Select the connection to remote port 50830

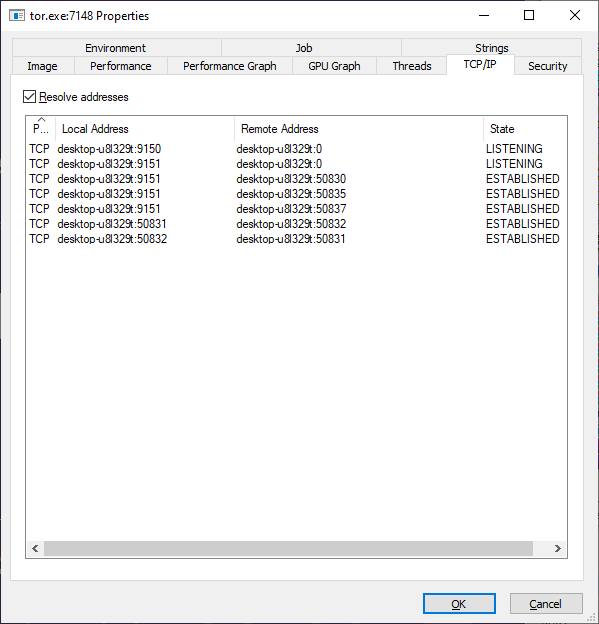pos(296,179)
